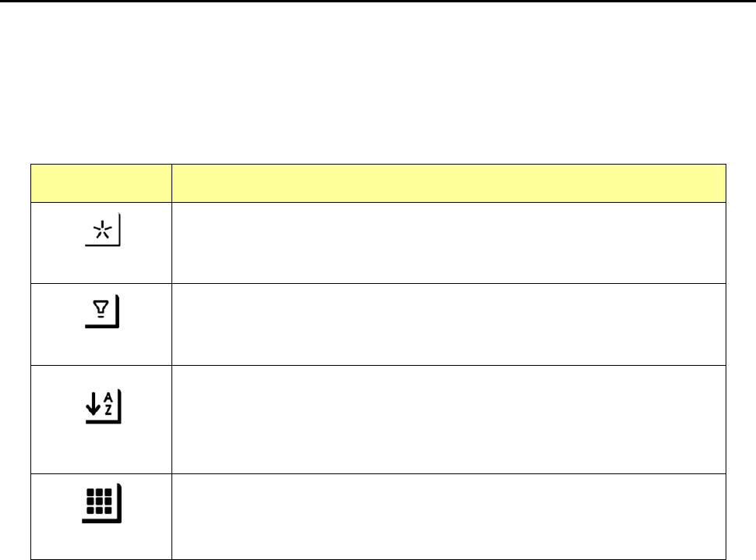Click the empty cell beside the grid icon
The height and width of the screenshot is (560, 756).
click(x=448, y=516)
